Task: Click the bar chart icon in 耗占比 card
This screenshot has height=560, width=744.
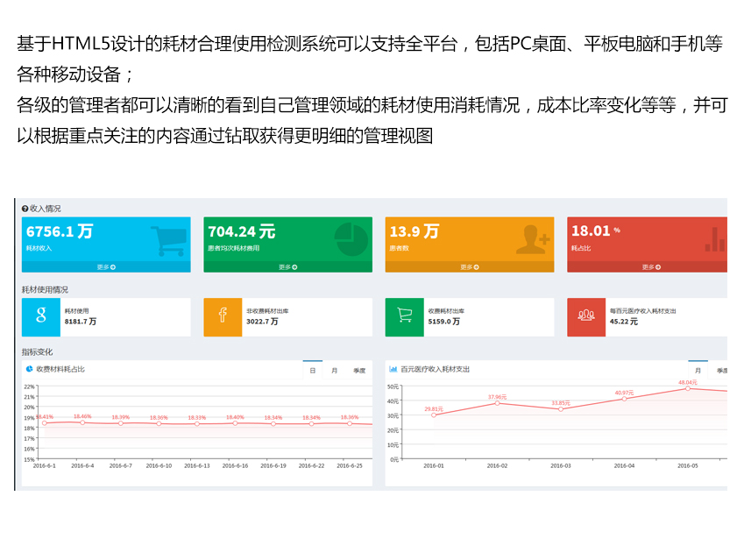Action: tap(714, 238)
